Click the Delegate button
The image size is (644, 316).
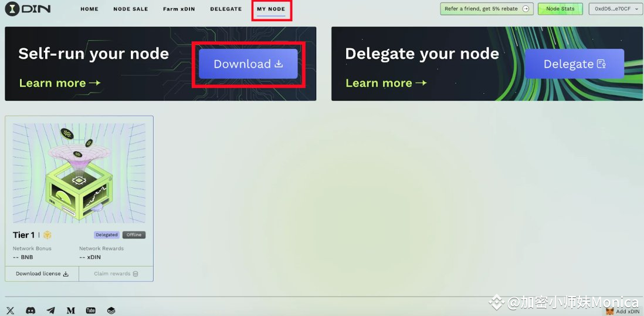click(575, 64)
